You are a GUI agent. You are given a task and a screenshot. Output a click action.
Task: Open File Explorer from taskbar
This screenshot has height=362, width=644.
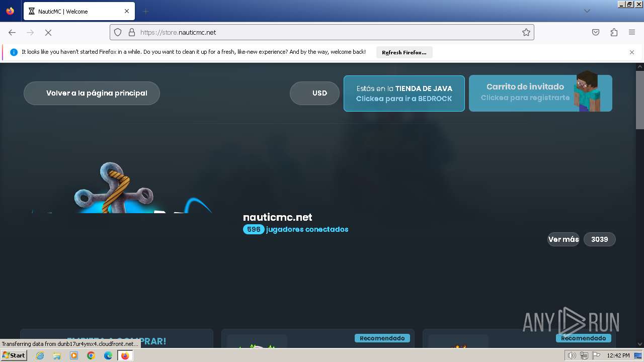pyautogui.click(x=57, y=355)
